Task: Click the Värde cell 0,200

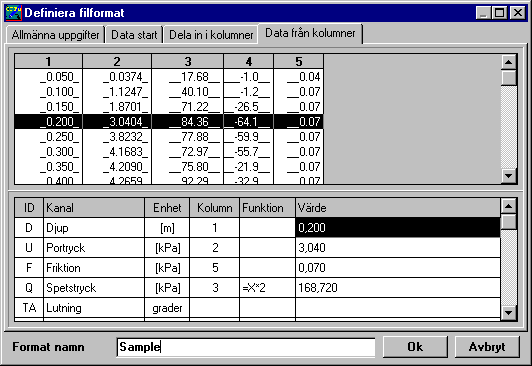Action: (x=398, y=228)
